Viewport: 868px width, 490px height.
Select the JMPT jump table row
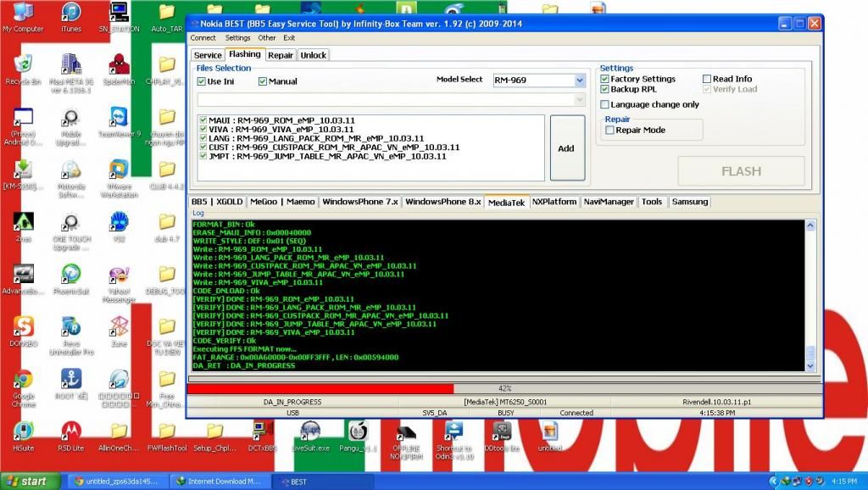tap(327, 156)
